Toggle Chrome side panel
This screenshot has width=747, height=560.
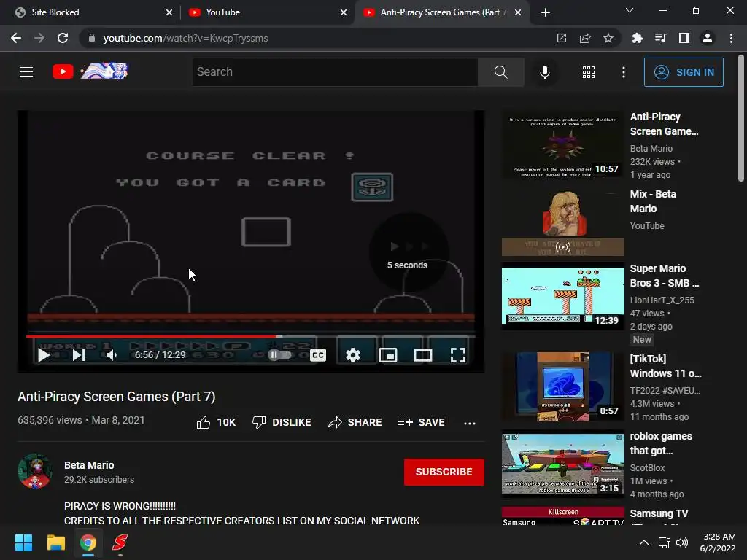(684, 38)
